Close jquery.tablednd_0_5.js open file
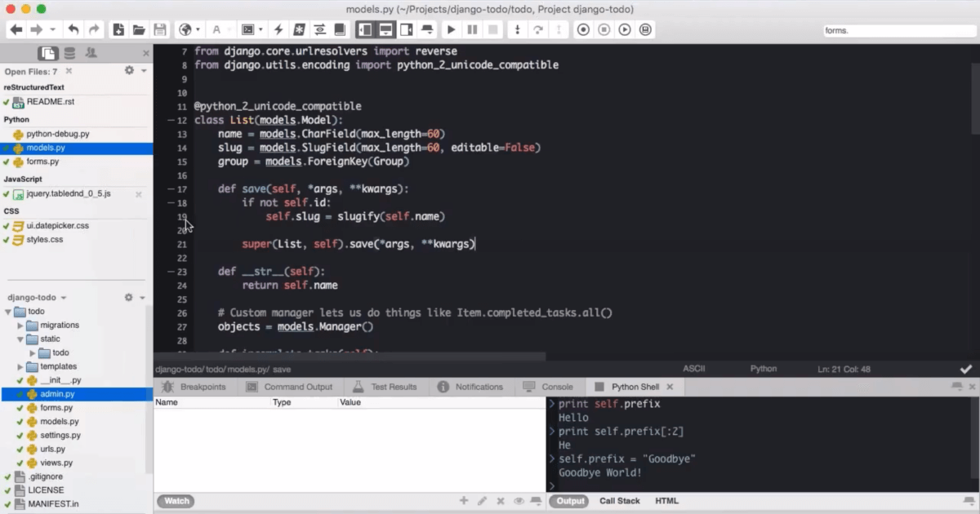The width and height of the screenshot is (980, 514). [x=138, y=194]
